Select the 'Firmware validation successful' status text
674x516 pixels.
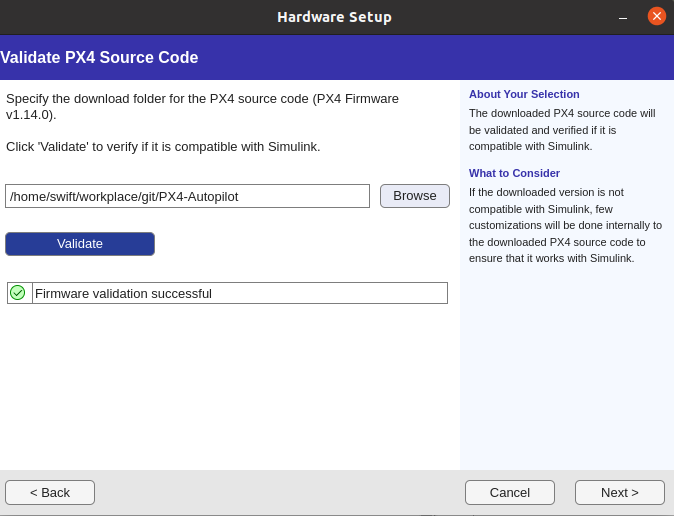point(123,294)
